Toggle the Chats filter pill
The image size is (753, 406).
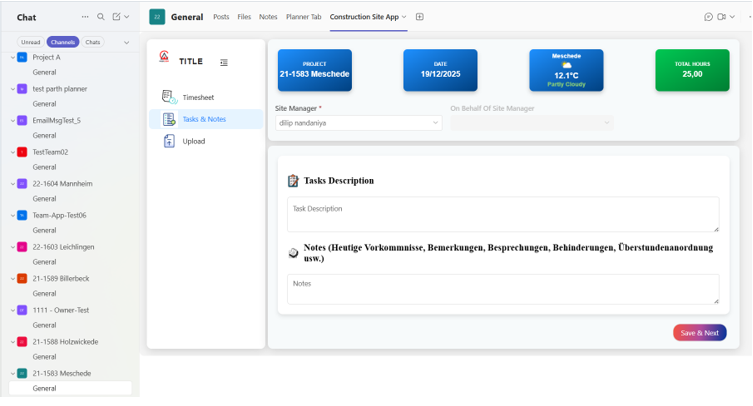click(x=93, y=42)
